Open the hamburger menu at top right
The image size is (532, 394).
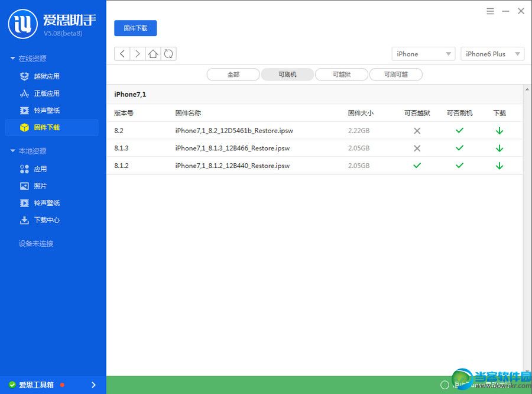coord(490,11)
